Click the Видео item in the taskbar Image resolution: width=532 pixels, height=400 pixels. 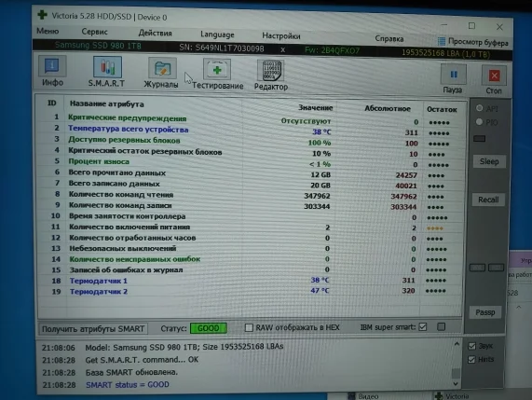pyautogui.click(x=363, y=396)
